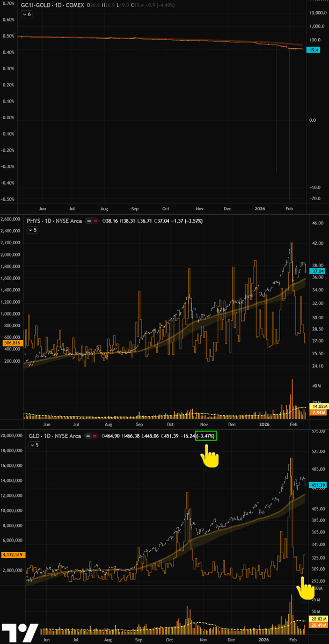Screen dimensions: 329x644
Task: Click the 506,816 value label on PHYS left axis
Action: pos(12,342)
